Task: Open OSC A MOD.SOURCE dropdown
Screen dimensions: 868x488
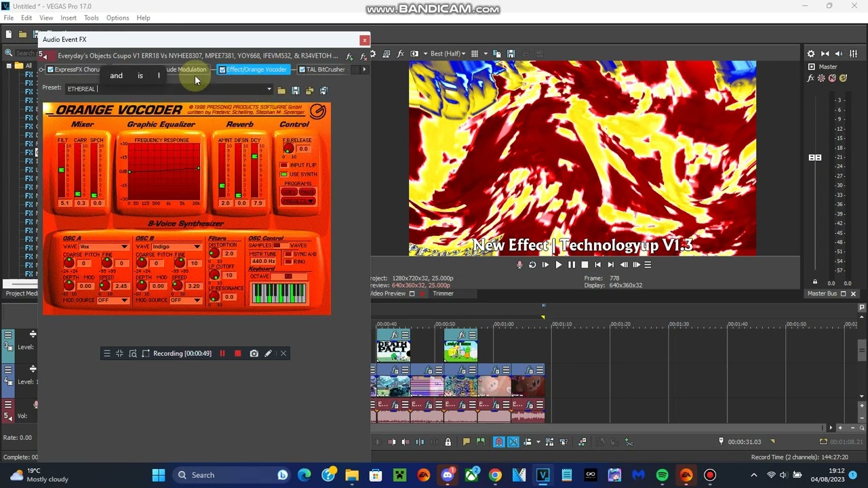Action: pos(112,300)
